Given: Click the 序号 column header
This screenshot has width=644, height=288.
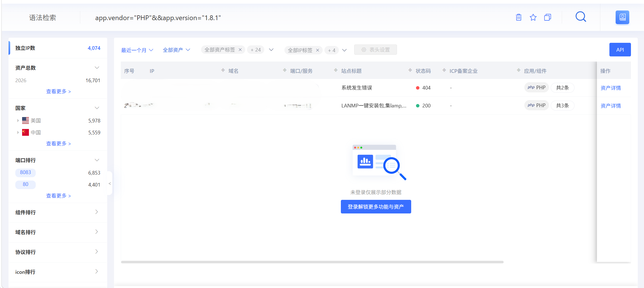Looking at the screenshot, I should [129, 71].
